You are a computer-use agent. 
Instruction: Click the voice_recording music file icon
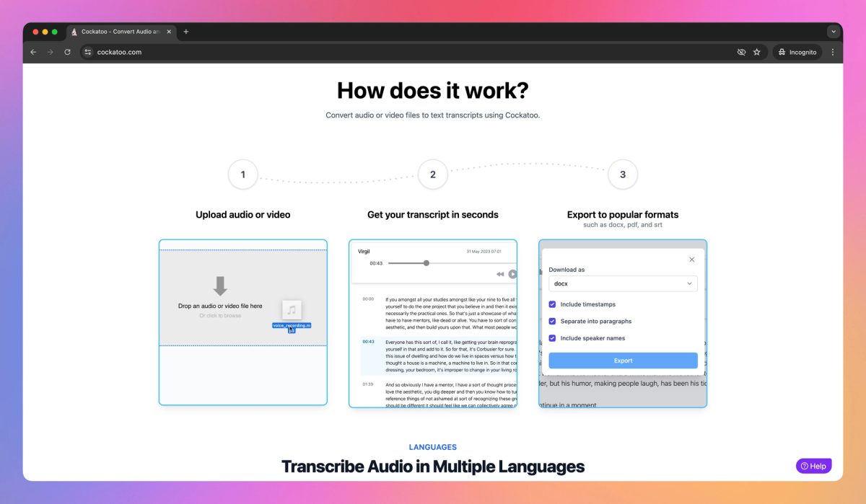(x=292, y=311)
